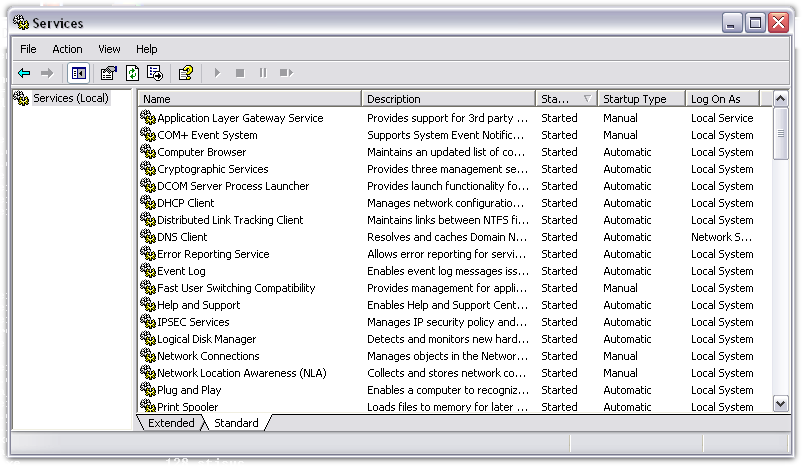Select the Error Reporting Service row
The height and width of the screenshot is (466, 802).
[454, 254]
